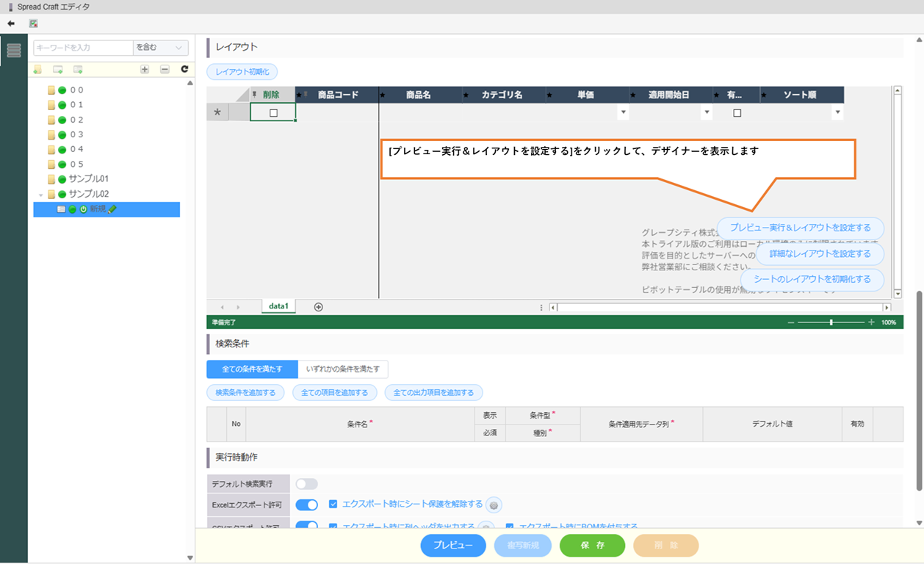Add a new sheet with the plus icon beside data1
Image resolution: width=924 pixels, height=564 pixels.
pyautogui.click(x=318, y=307)
